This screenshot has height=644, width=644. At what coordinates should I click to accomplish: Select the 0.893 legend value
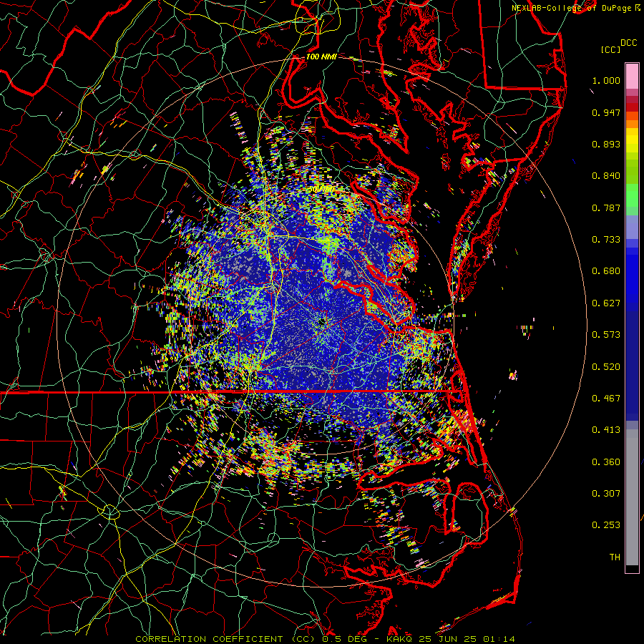click(x=606, y=144)
